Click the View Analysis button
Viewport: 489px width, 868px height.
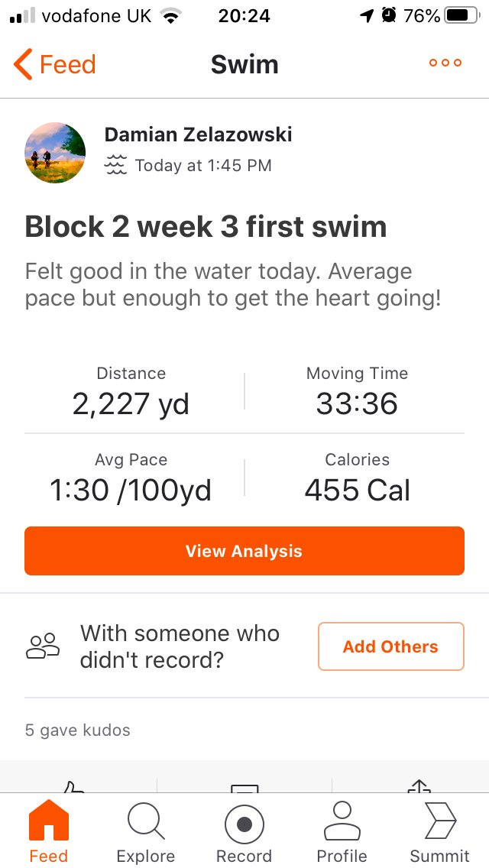coord(244,551)
